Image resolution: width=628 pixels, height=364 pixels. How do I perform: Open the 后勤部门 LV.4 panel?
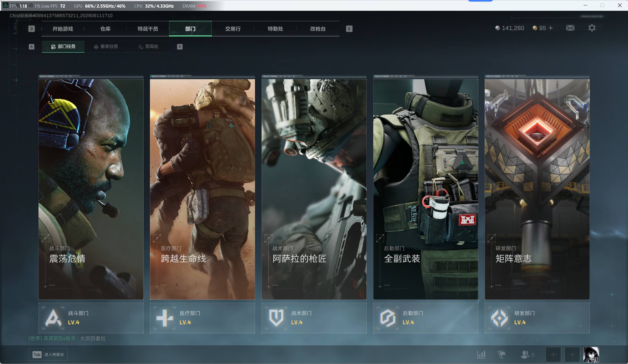426,318
